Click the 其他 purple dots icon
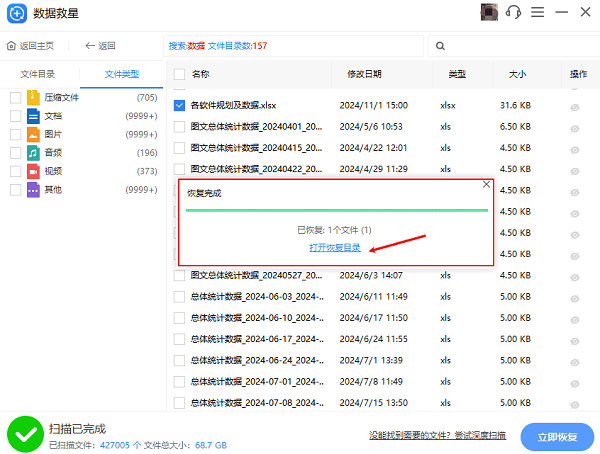 point(33,190)
